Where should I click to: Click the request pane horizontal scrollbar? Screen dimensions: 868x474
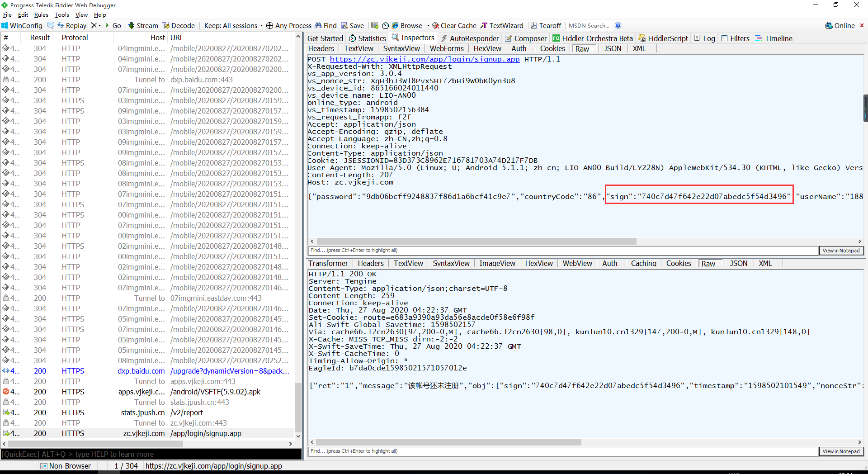tap(476, 242)
